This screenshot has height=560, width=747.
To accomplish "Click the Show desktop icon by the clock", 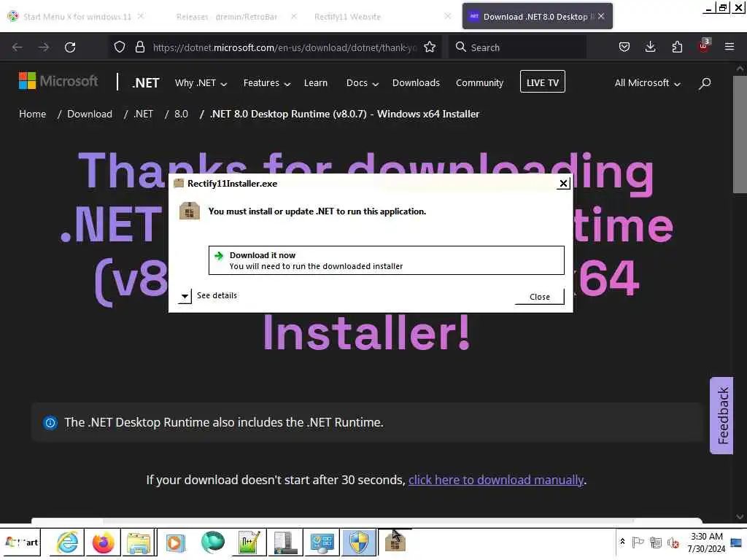I will [736, 542].
